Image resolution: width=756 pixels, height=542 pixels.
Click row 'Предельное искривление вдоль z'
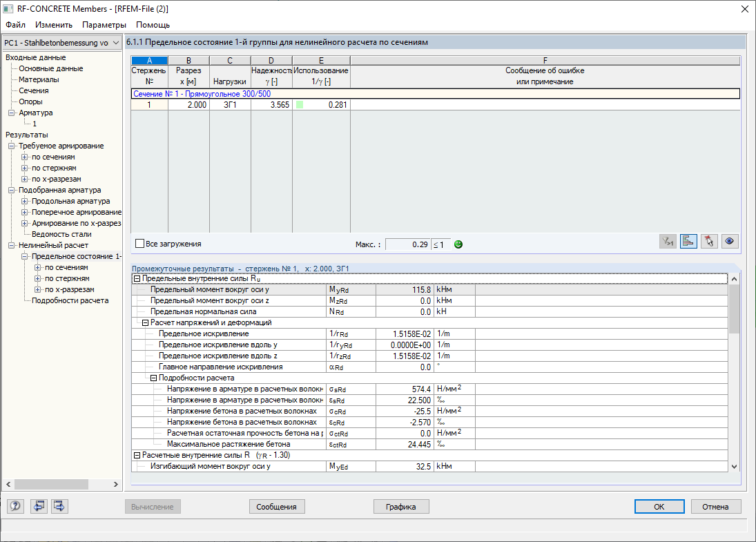point(429,356)
